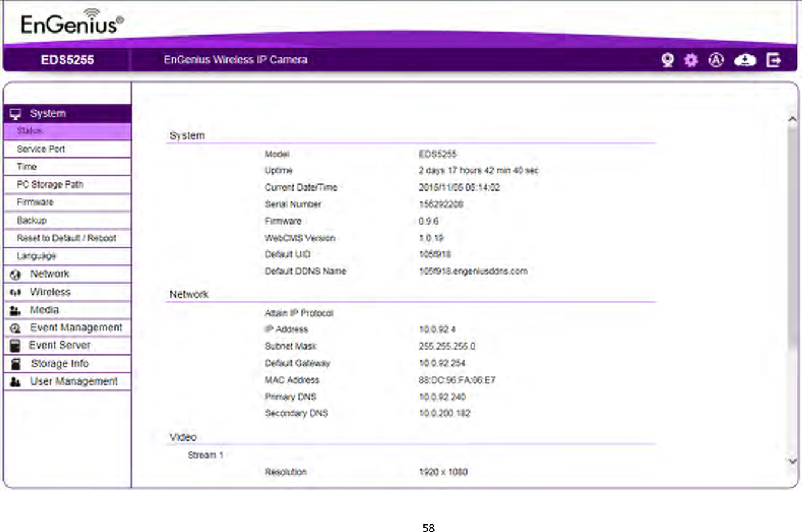Select the Status menu item
Screen dimensions: 802x532
click(67, 131)
